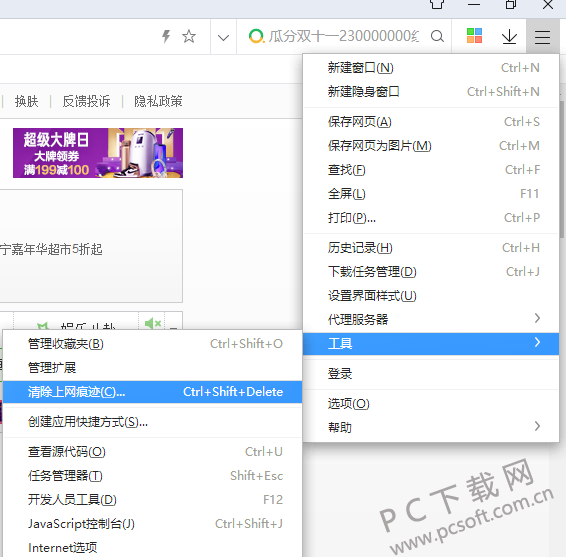This screenshot has width=566, height=557.
Task: Choose 保存网页为图片(M)
Action: click(x=431, y=146)
